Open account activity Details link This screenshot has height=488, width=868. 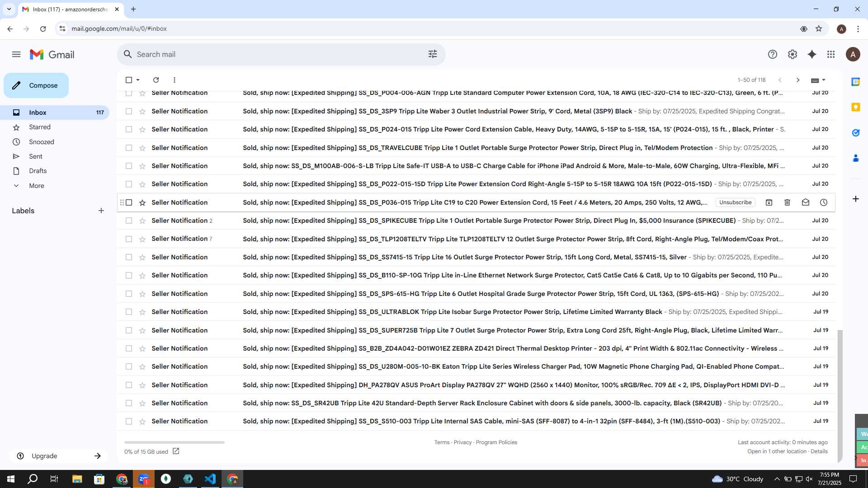819,451
